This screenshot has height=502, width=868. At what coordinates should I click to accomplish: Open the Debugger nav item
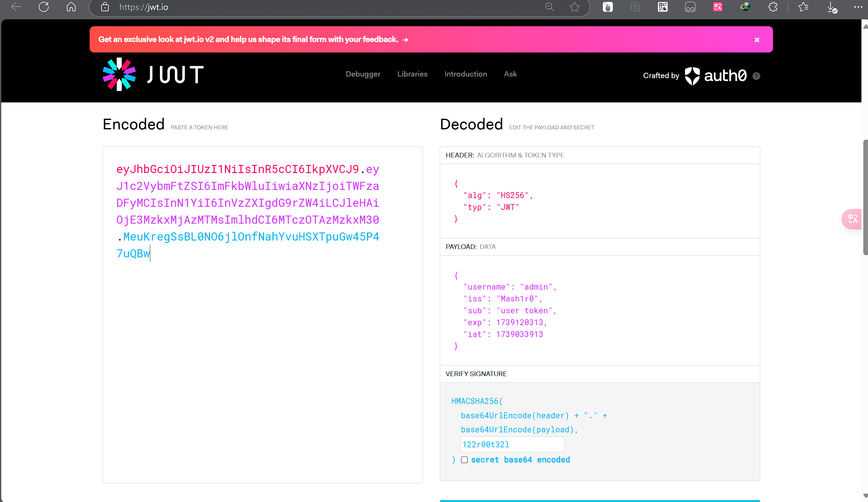(x=363, y=74)
